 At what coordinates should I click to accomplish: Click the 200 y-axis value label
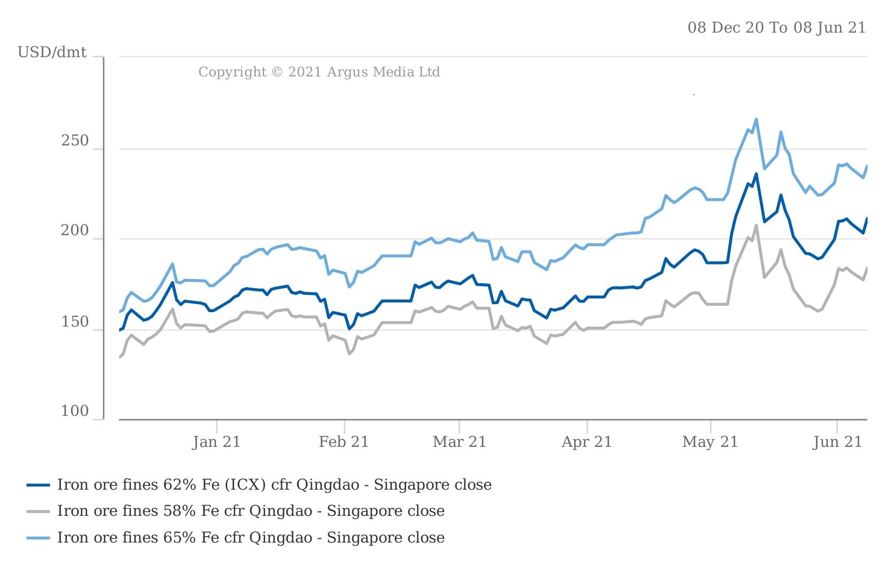(x=75, y=231)
